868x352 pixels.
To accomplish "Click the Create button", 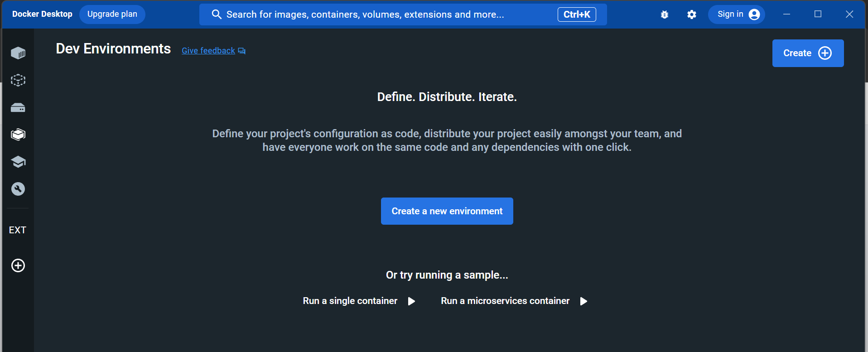I will click(808, 53).
